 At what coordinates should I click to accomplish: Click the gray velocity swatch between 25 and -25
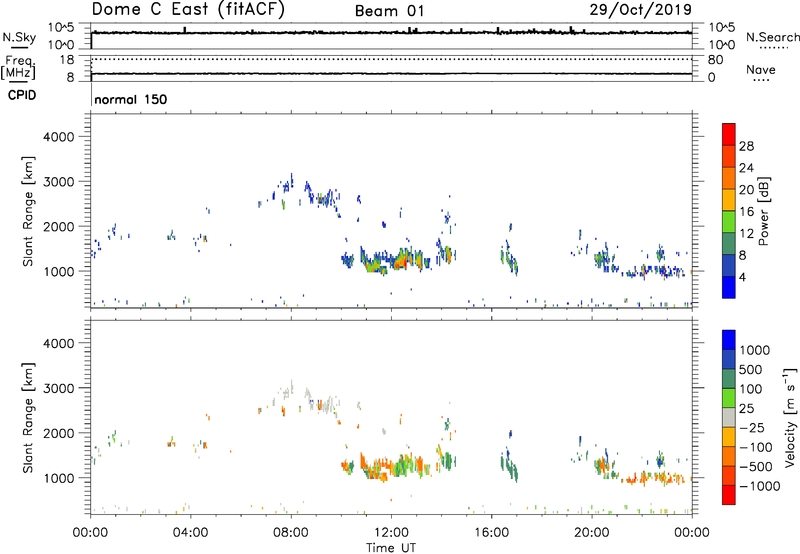pos(729,418)
